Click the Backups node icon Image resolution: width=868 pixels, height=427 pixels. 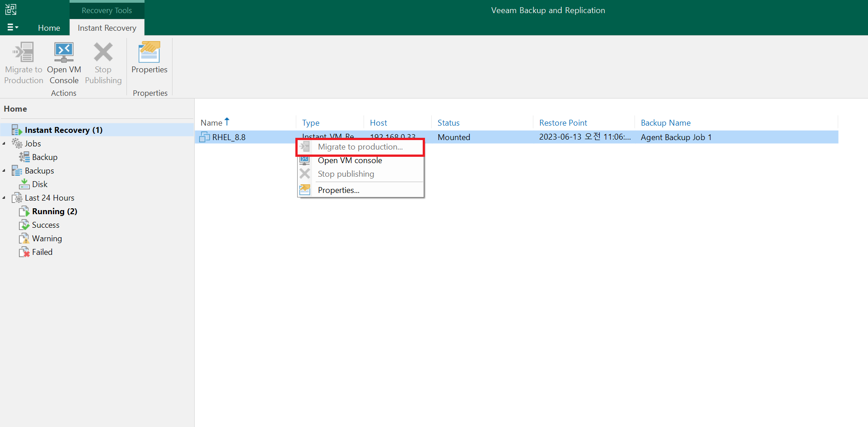click(17, 171)
